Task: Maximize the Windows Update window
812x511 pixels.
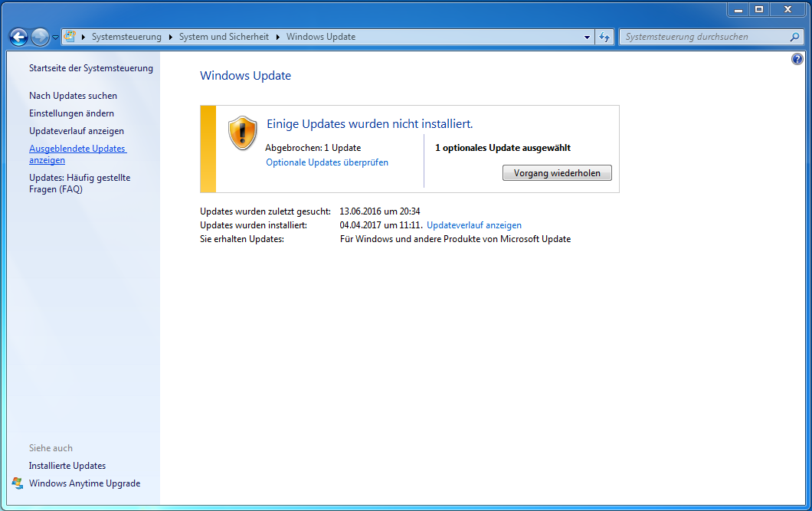Action: coord(759,9)
